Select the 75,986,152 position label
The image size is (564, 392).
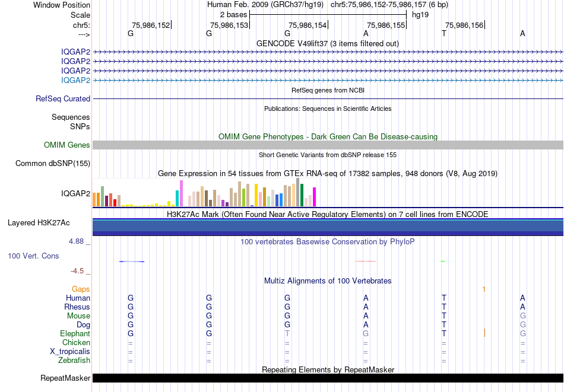pyautogui.click(x=151, y=25)
